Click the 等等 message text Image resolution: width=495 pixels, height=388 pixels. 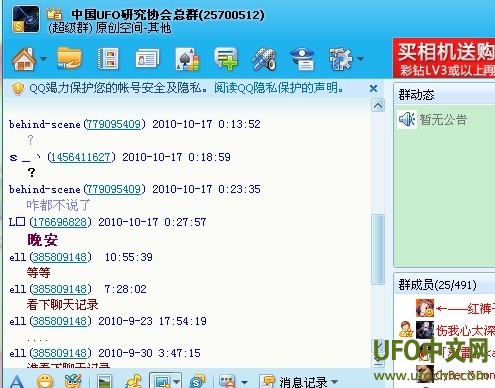coord(38,273)
